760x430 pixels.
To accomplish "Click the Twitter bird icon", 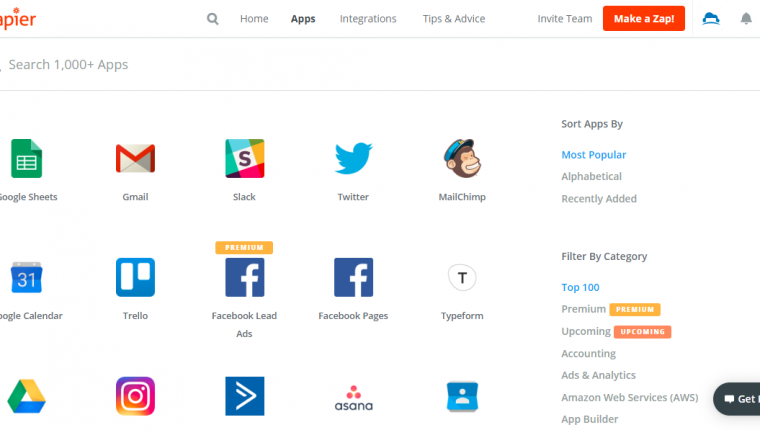I will click(x=353, y=158).
